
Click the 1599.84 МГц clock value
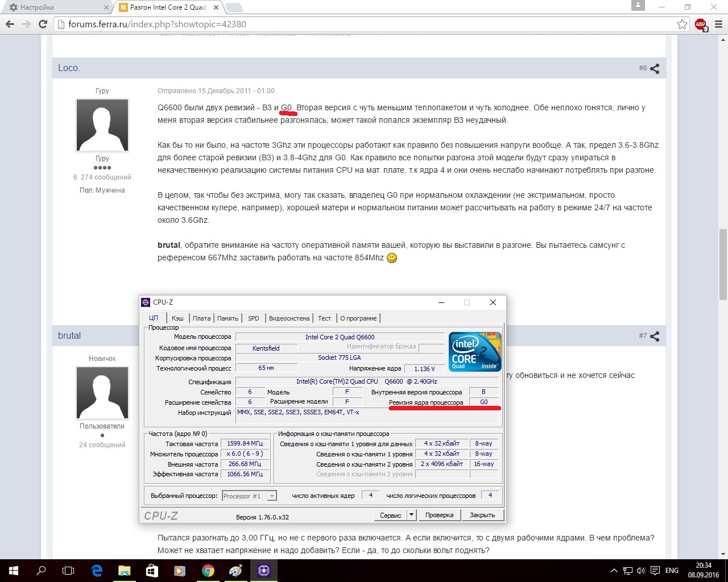(245, 443)
